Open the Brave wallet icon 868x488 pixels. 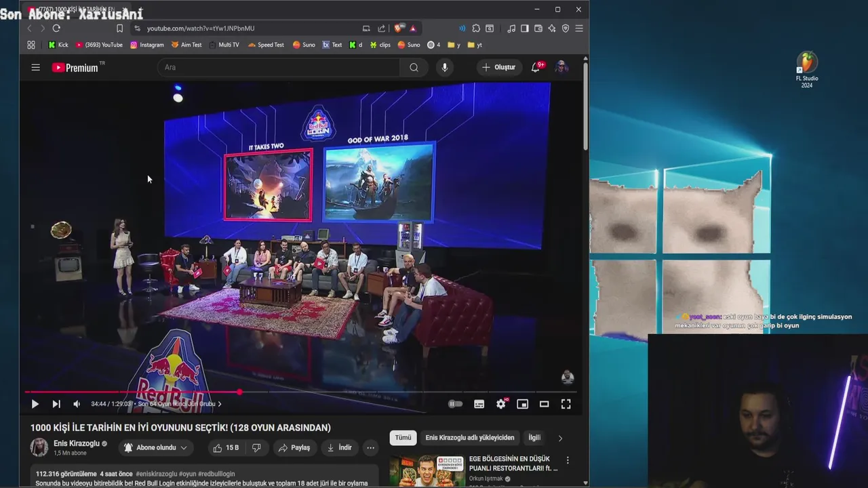pos(538,28)
